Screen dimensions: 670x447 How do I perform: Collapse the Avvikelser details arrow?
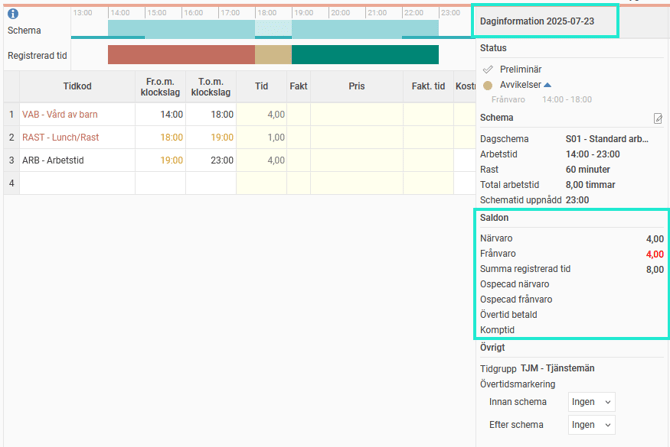tap(550, 85)
